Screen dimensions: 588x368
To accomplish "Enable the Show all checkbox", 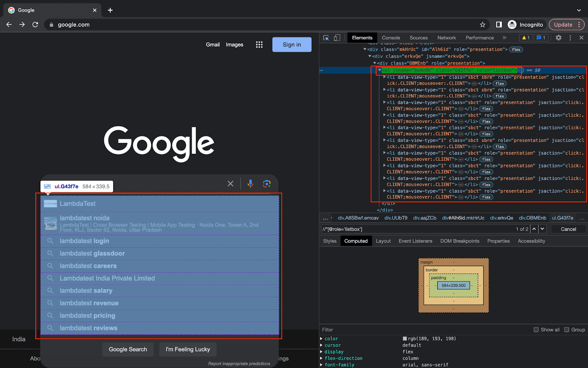I will [x=536, y=330].
